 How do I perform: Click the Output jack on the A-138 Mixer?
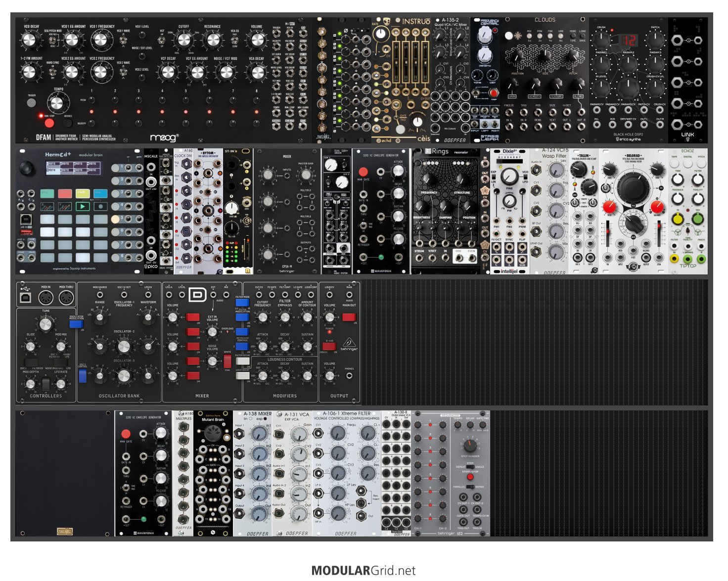[x=239, y=514]
